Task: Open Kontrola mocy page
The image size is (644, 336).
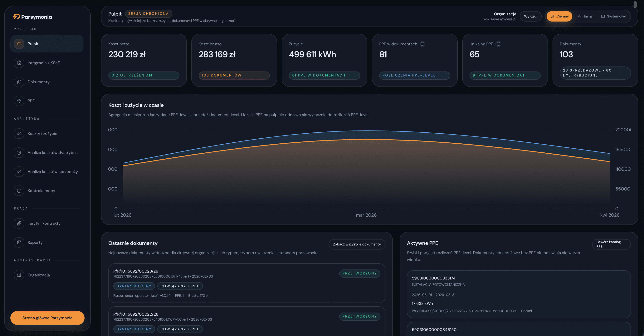Action: 47,191
